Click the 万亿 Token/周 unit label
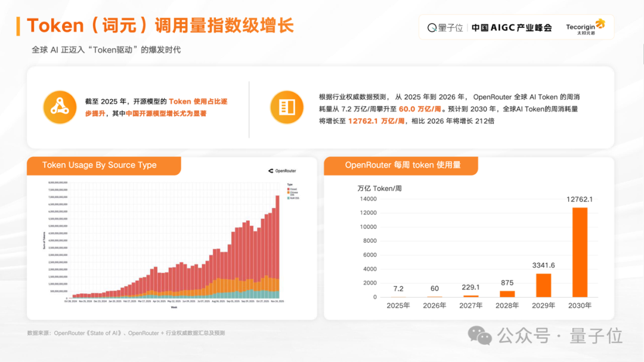This screenshot has width=644, height=362. click(379, 188)
